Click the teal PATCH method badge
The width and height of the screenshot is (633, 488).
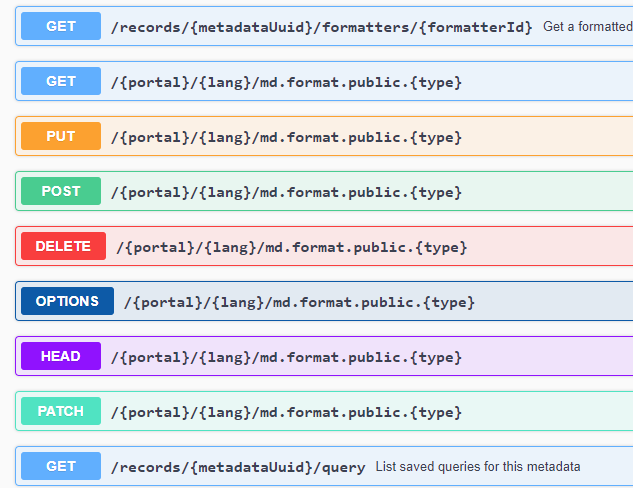[x=61, y=411]
